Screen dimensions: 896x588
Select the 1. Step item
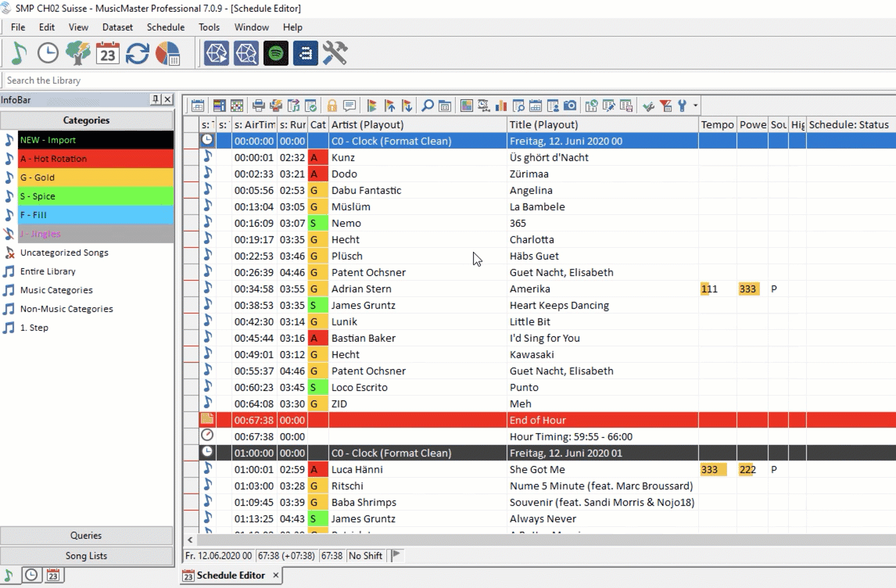click(34, 328)
